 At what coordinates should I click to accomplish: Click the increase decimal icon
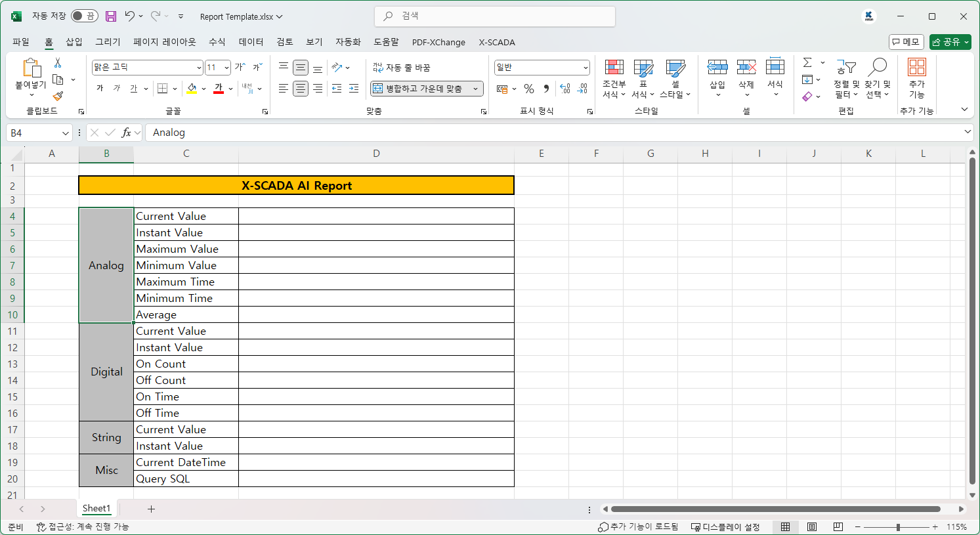(x=565, y=89)
